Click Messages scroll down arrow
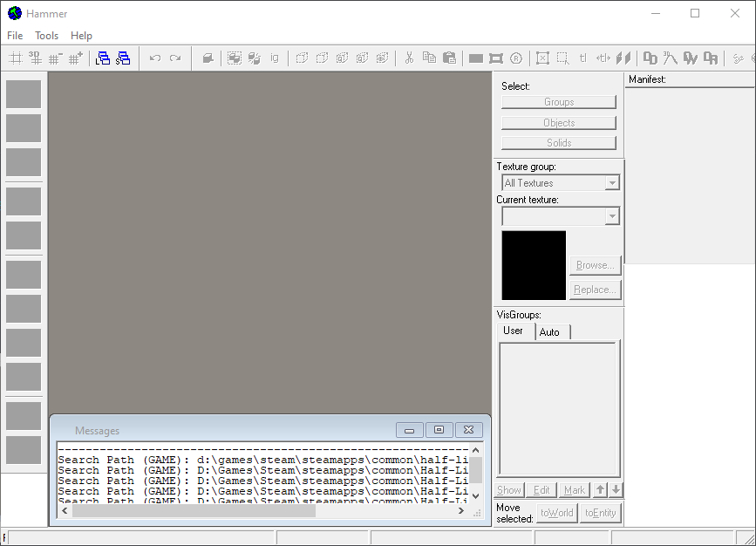 [x=476, y=496]
